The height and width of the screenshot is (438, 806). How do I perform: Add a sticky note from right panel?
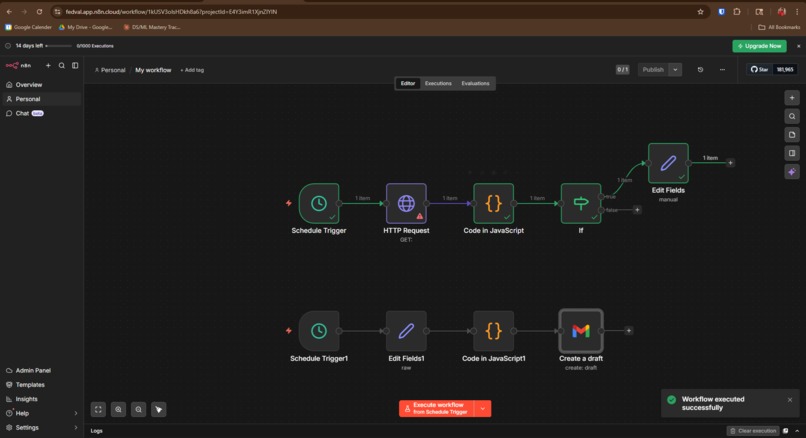[x=792, y=135]
